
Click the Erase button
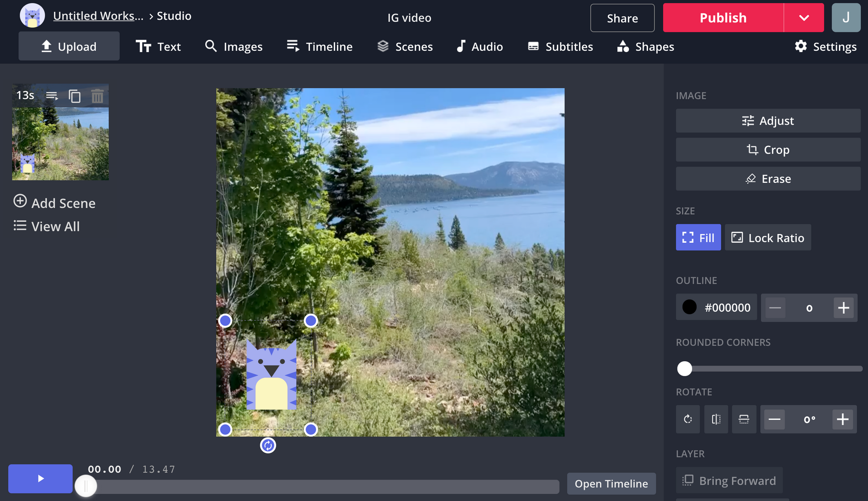tap(768, 179)
